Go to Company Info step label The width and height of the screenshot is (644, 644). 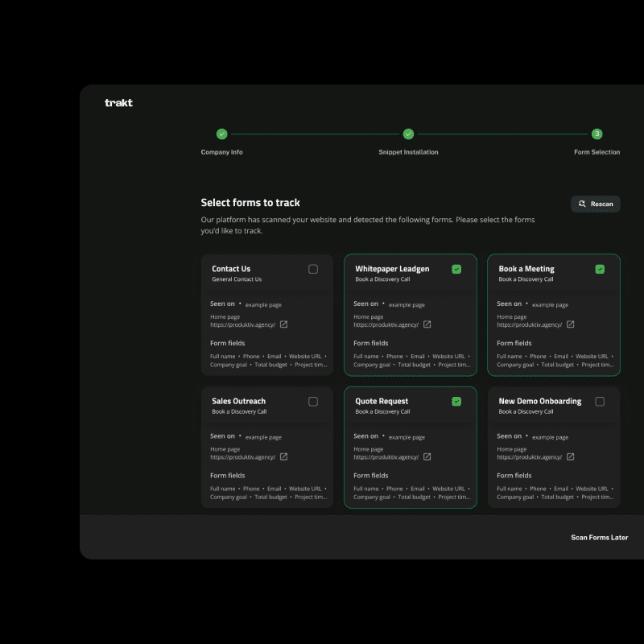click(222, 152)
